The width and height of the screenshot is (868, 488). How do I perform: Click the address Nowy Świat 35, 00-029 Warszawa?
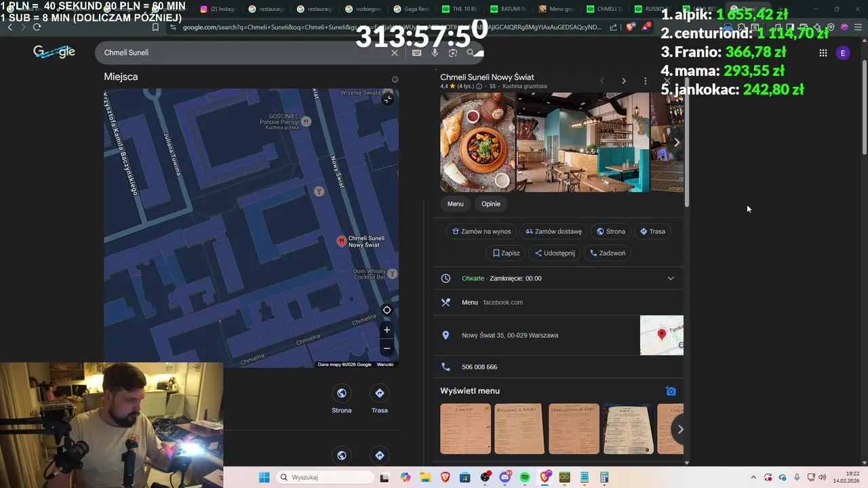pyautogui.click(x=510, y=335)
